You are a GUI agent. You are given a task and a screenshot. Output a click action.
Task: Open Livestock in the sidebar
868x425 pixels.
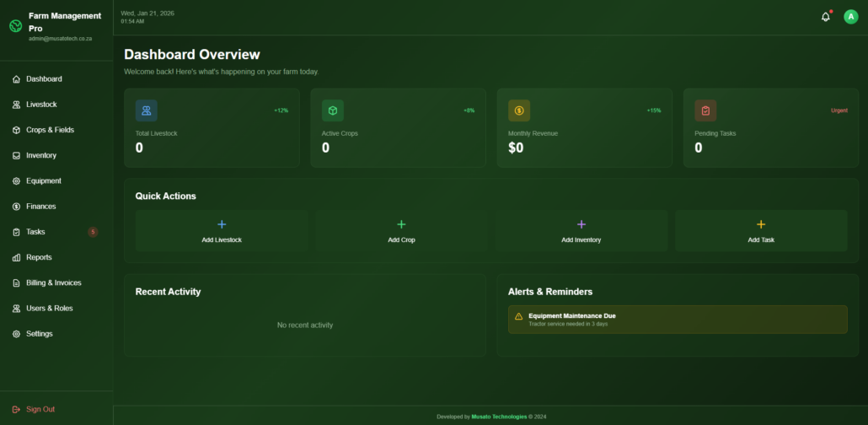click(41, 105)
